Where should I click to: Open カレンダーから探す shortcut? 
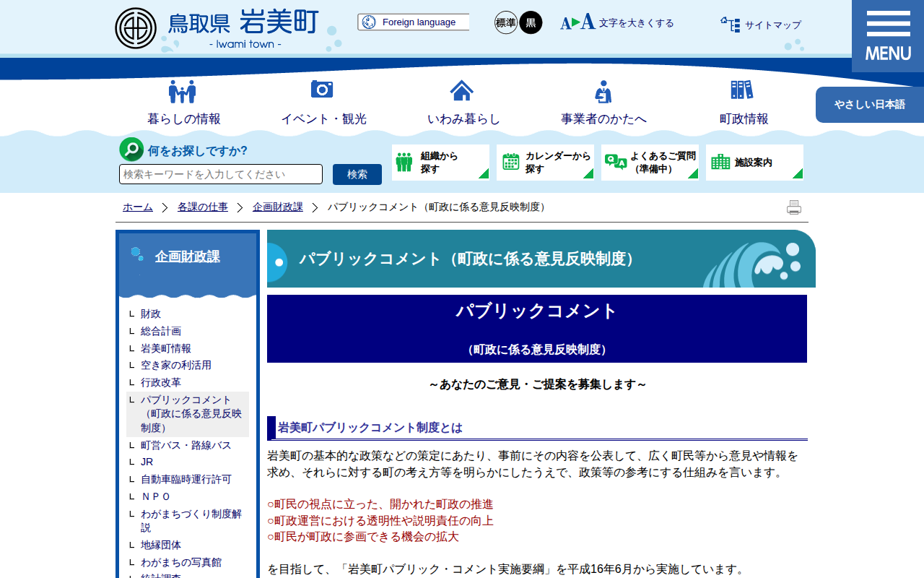tap(545, 163)
